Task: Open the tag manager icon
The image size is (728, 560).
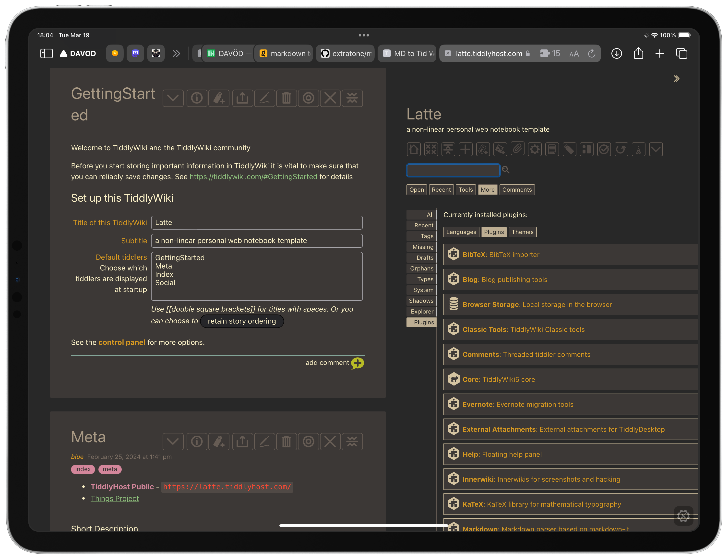Action: (569, 149)
